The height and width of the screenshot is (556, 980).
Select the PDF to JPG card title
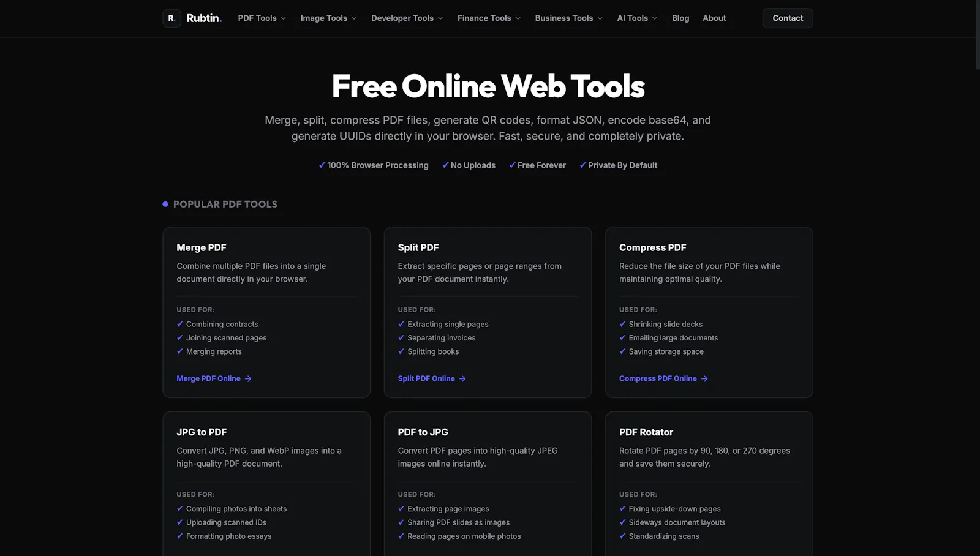pyautogui.click(x=423, y=432)
